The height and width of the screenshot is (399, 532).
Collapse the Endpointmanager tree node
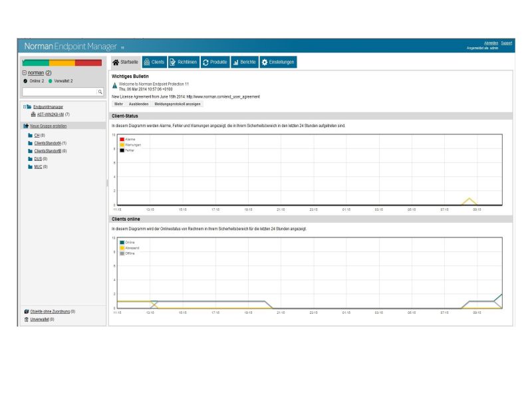click(x=25, y=107)
